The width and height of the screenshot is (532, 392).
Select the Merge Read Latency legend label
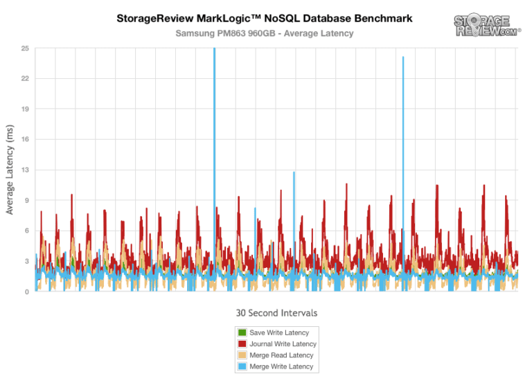(281, 355)
